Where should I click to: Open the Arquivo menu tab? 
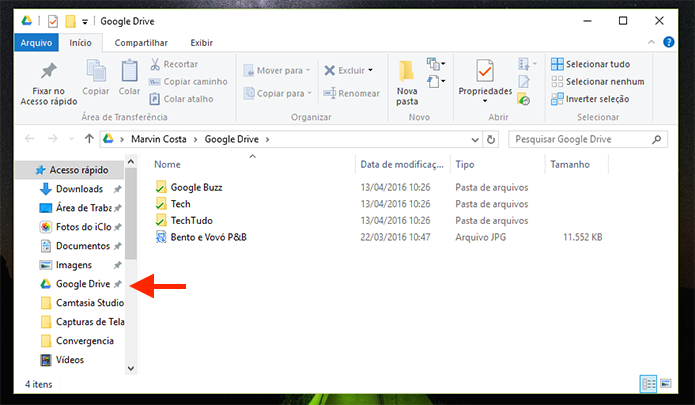coord(36,43)
